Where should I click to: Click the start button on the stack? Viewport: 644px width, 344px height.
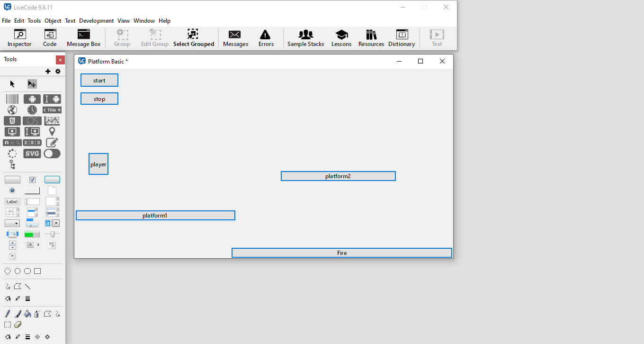tap(99, 81)
